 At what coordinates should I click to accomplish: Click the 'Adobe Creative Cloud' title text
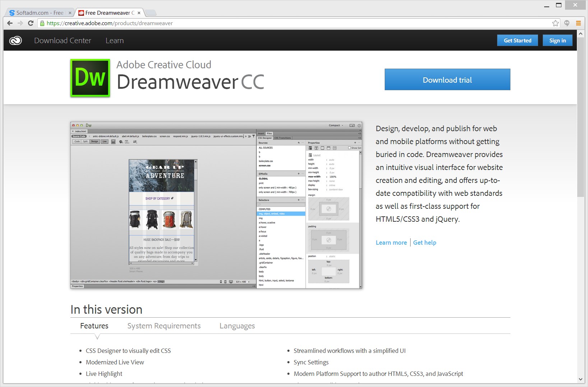pyautogui.click(x=164, y=65)
